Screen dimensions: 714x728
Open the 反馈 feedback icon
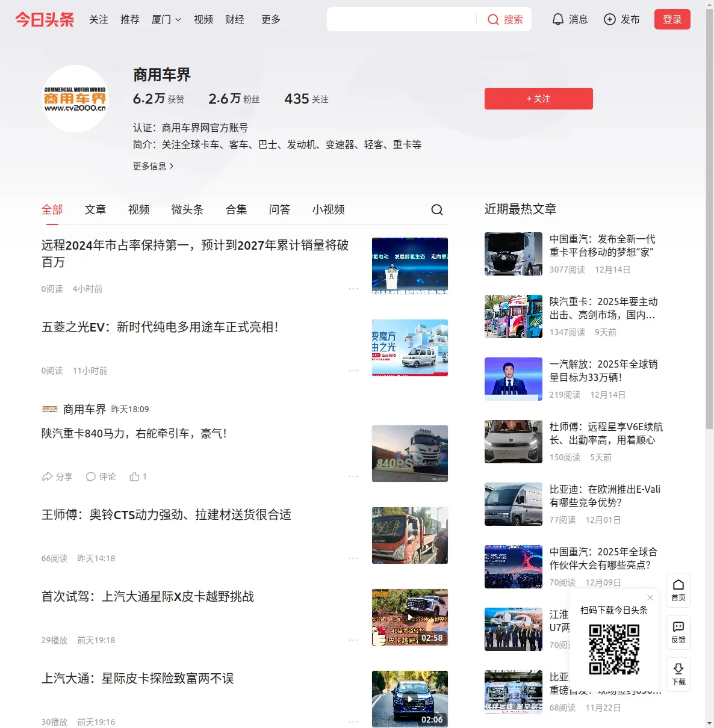pyautogui.click(x=678, y=632)
